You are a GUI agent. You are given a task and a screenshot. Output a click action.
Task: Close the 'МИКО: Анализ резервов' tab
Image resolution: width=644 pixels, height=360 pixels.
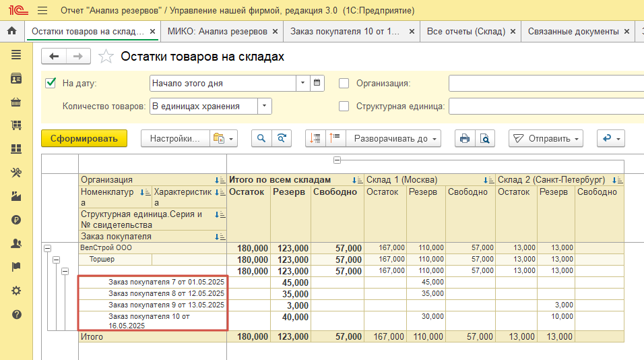click(x=275, y=31)
